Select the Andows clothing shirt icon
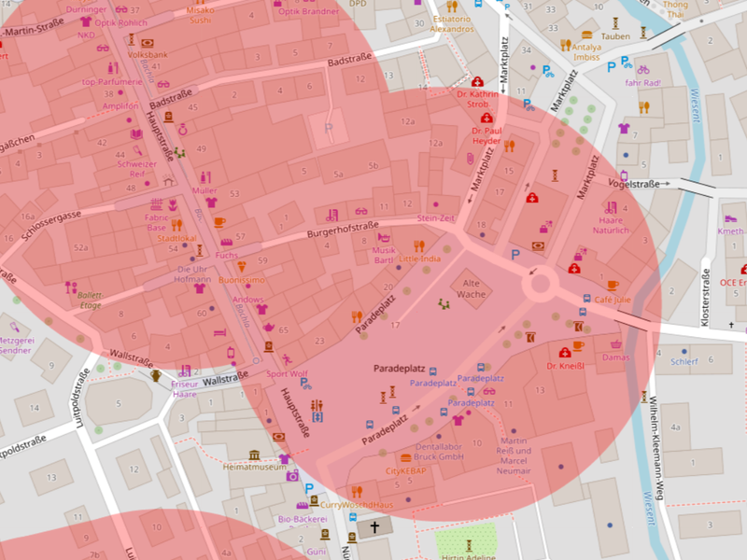747x560 pixels. click(261, 310)
